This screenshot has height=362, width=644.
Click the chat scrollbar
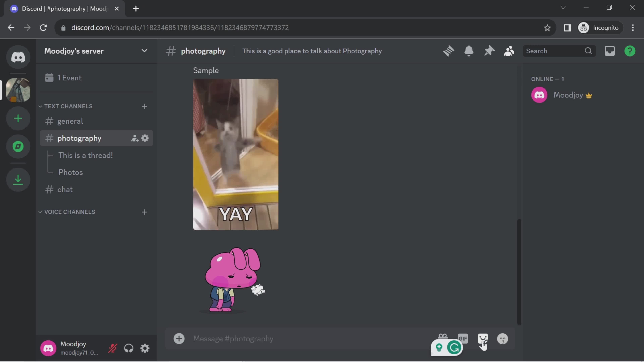tap(519, 272)
